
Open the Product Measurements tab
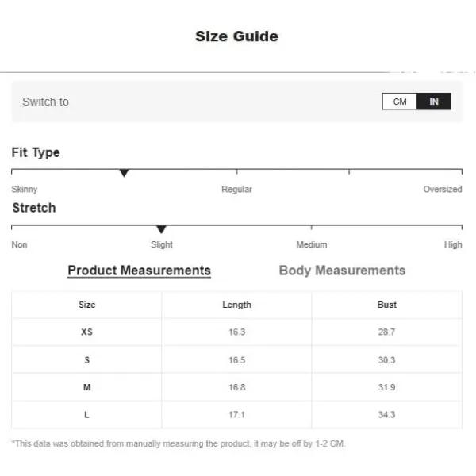pos(139,271)
